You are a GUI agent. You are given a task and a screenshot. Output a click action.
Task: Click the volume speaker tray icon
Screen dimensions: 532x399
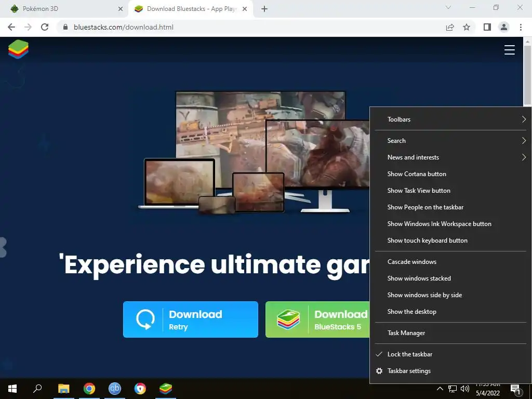click(465, 389)
